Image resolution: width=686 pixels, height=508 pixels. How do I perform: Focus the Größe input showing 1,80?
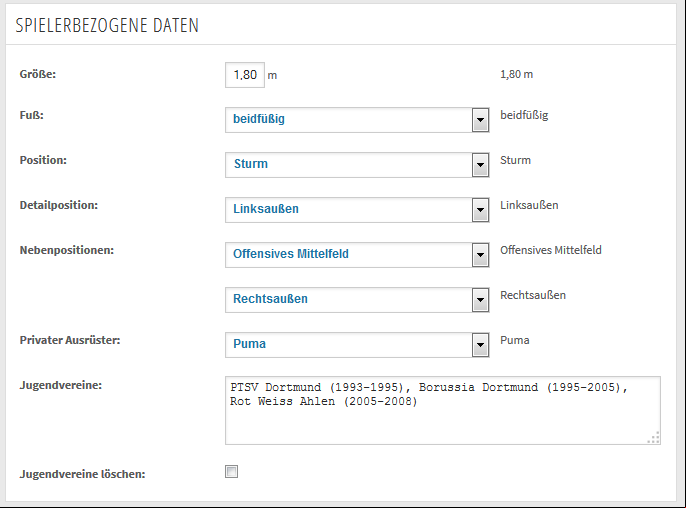click(x=245, y=75)
